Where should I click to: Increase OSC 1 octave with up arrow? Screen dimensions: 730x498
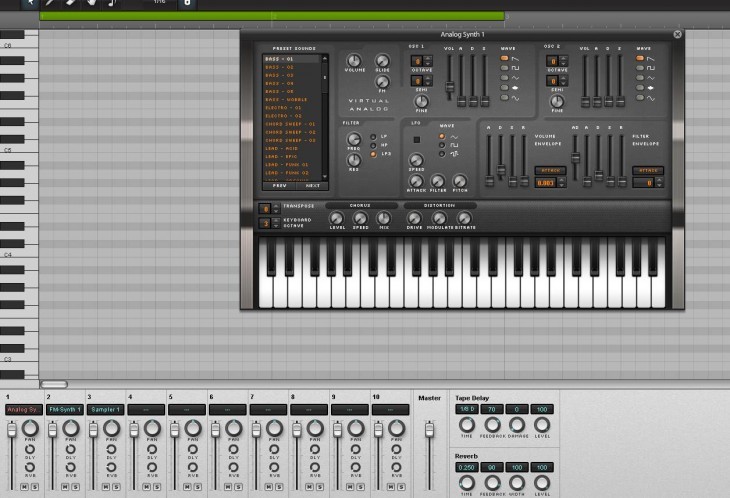[428, 58]
